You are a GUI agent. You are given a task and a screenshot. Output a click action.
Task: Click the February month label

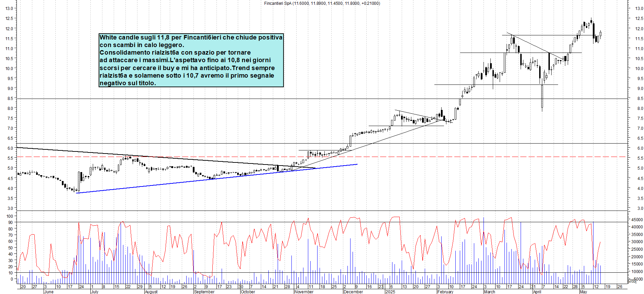[x=445, y=292]
